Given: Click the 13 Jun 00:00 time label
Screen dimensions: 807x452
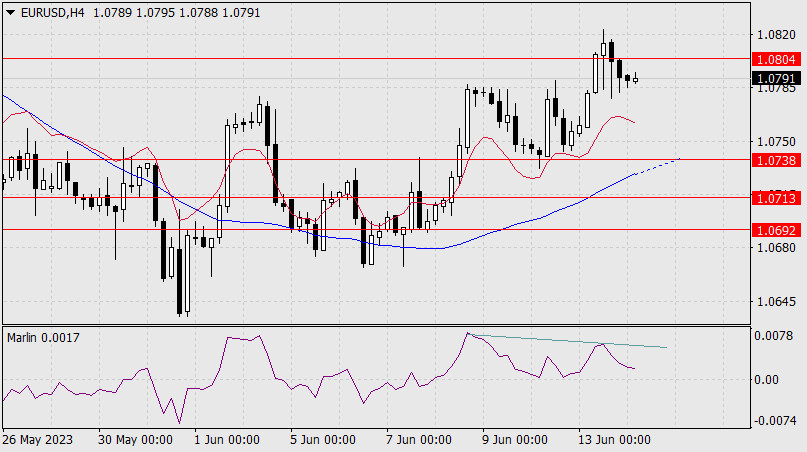Looking at the screenshot, I should point(616,440).
